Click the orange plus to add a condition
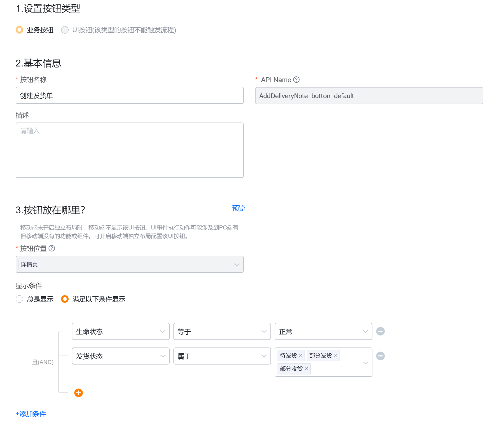This screenshot has height=422, width=504. pos(78,392)
